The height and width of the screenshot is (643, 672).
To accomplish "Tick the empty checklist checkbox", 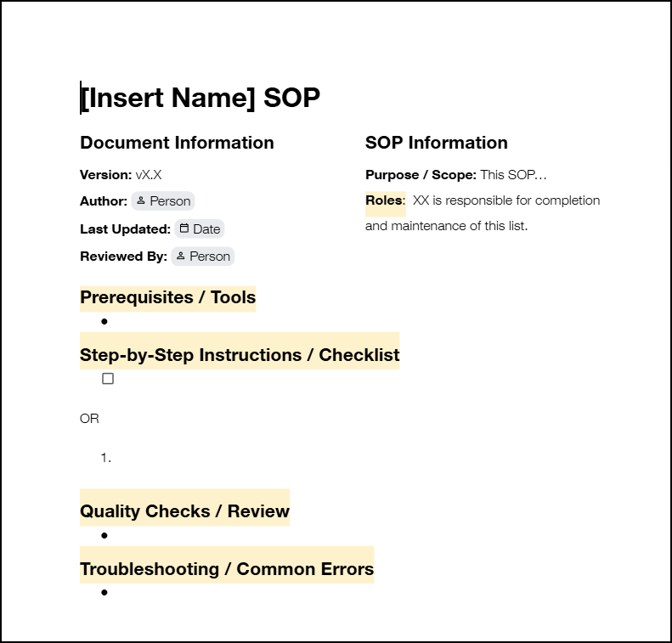I will coord(108,379).
